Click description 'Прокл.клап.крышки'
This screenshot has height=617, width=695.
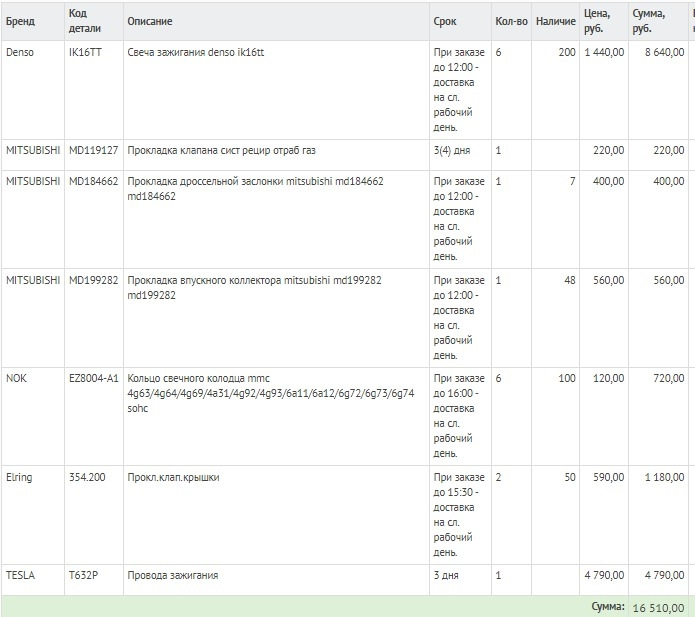173,477
